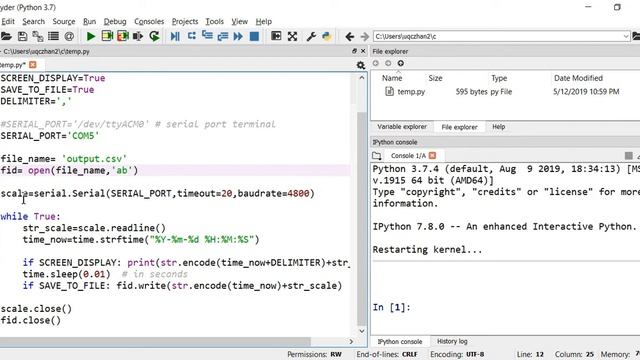Open editor options gear icon

pyautogui.click(x=360, y=65)
